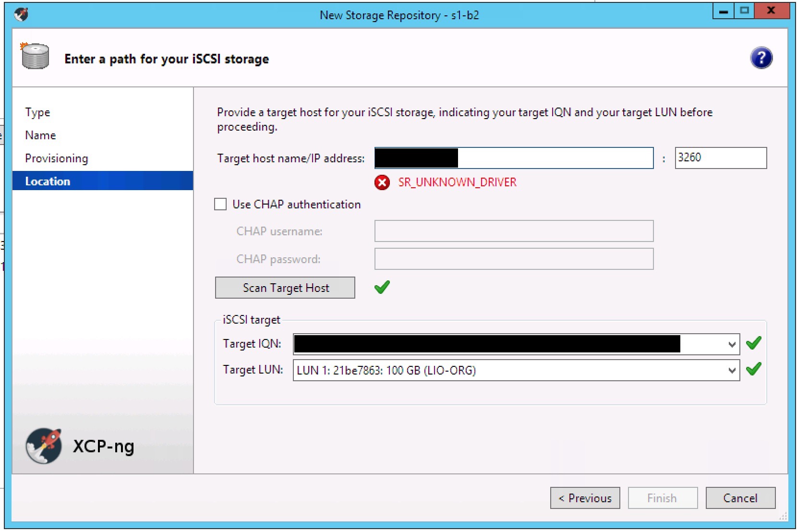Viewport: 797px width, 532px height.
Task: Click the XCP-ng rocket logo
Action: pyautogui.click(x=44, y=446)
